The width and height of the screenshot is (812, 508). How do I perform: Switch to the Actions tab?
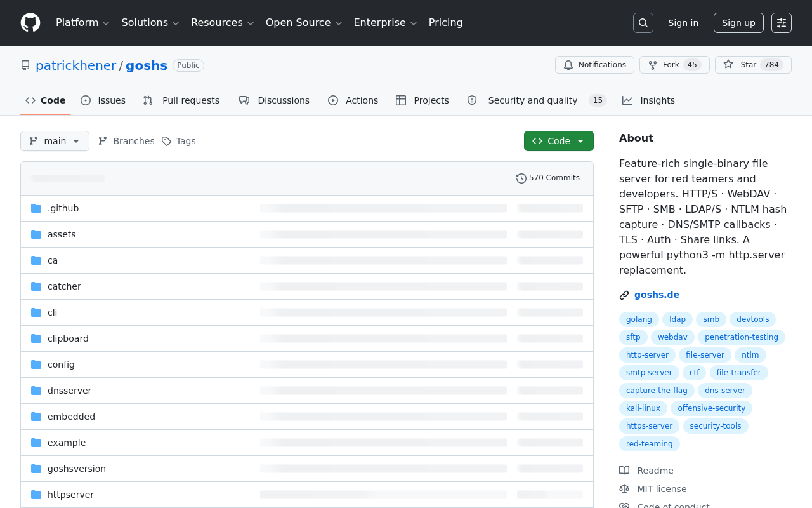point(353,100)
